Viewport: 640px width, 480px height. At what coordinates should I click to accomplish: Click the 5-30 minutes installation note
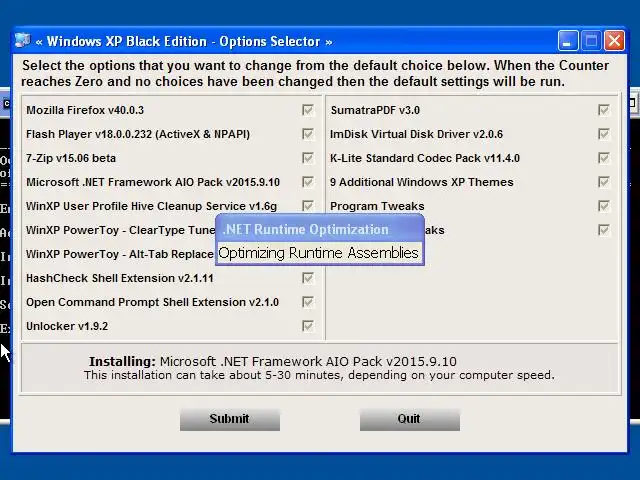pyautogui.click(x=319, y=375)
